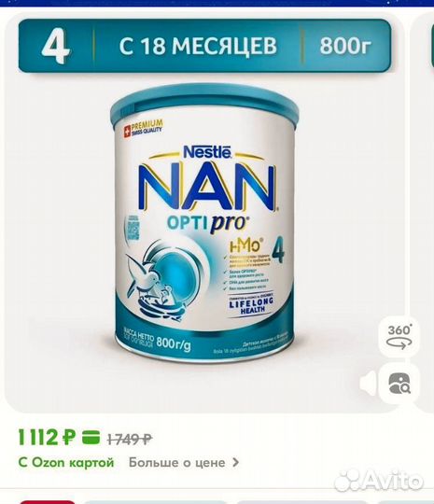Click the 800г label in banner

tap(346, 46)
